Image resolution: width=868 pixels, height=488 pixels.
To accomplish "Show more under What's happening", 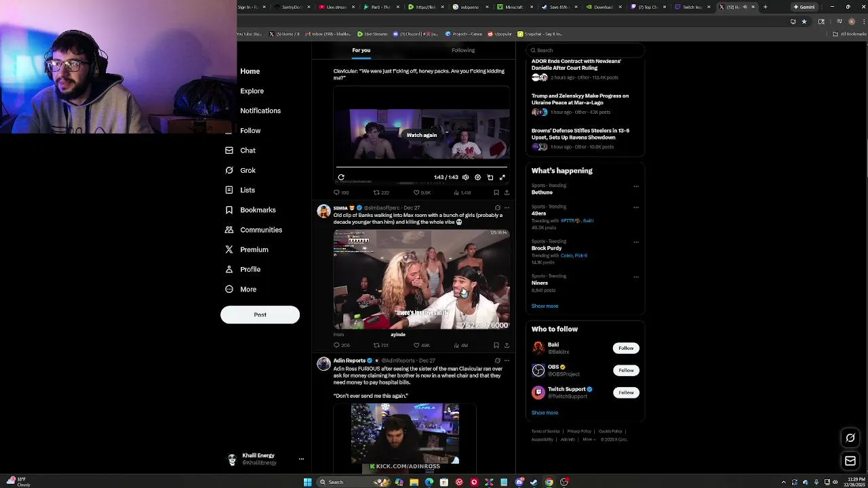I will click(x=545, y=306).
